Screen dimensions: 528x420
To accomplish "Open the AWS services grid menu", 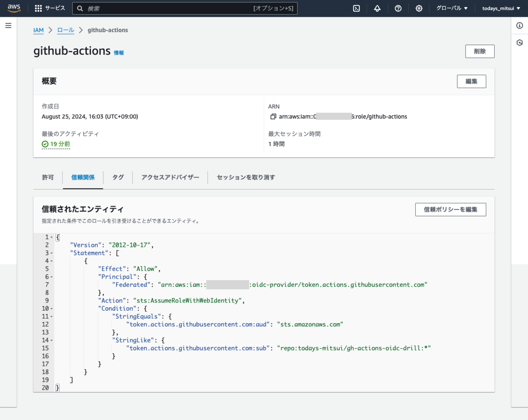I will point(38,8).
